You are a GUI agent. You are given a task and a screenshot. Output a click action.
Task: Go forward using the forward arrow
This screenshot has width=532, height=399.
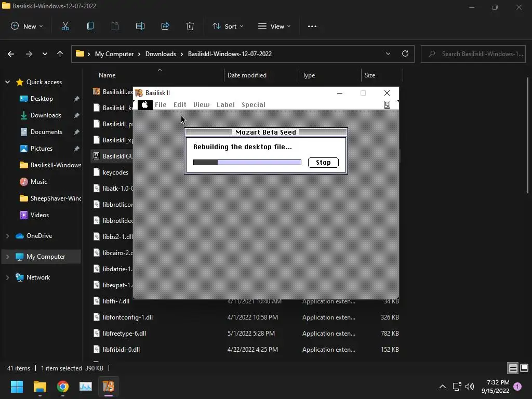29,54
